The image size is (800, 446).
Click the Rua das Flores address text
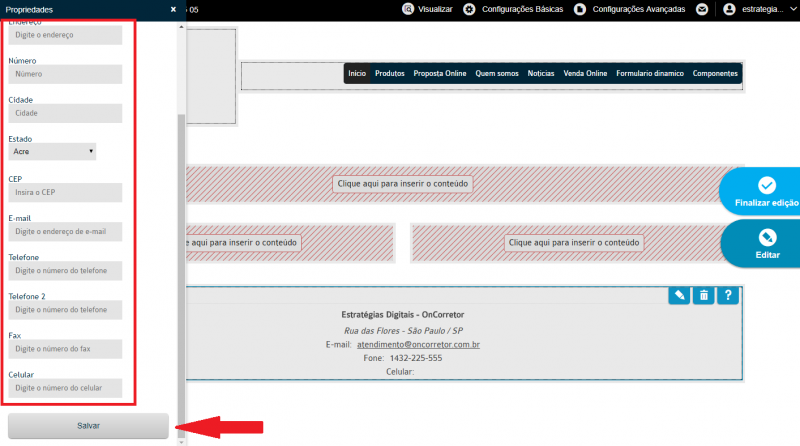(403, 331)
